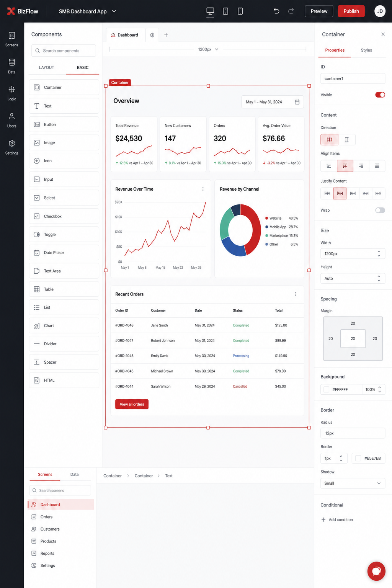Open the Logic sidebar section
Image resolution: width=392 pixels, height=588 pixels.
click(x=12, y=93)
